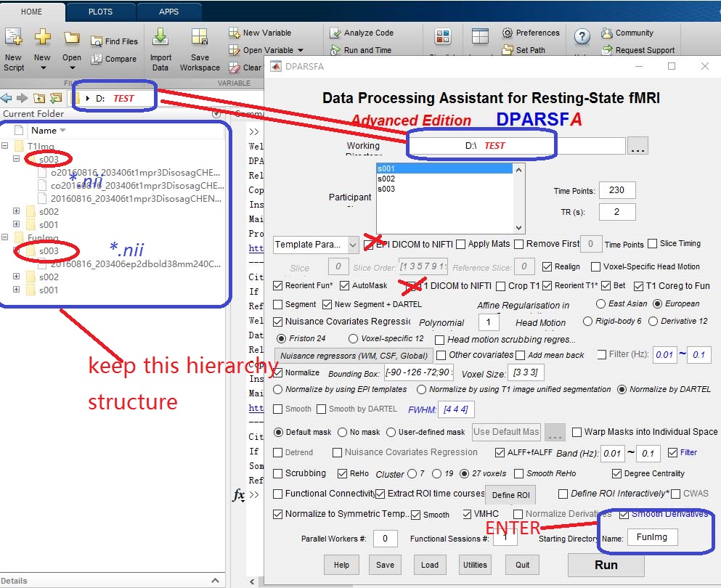Click the Import Data icon
The width and height of the screenshot is (721, 588).
click(160, 37)
